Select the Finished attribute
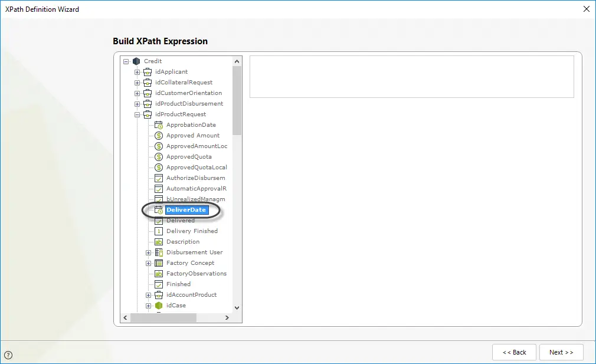Viewport: 596px width, 364px height. click(x=178, y=284)
